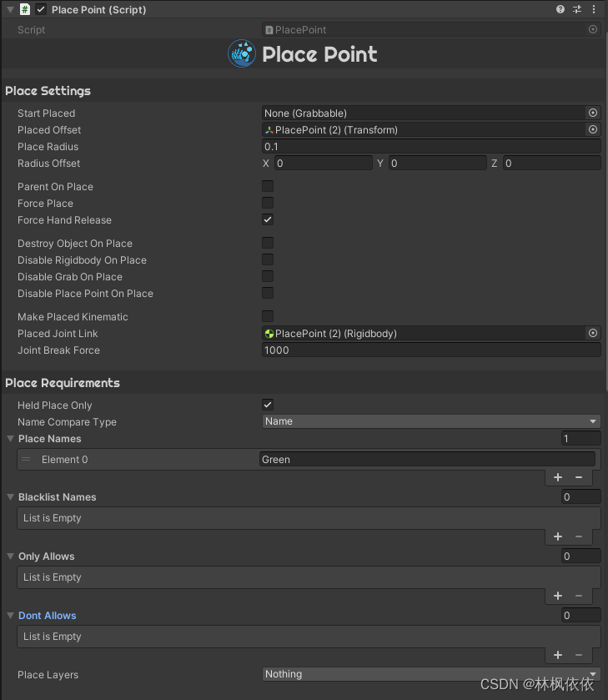
Task: Click the Element 0 text field containing Green
Action: click(427, 459)
